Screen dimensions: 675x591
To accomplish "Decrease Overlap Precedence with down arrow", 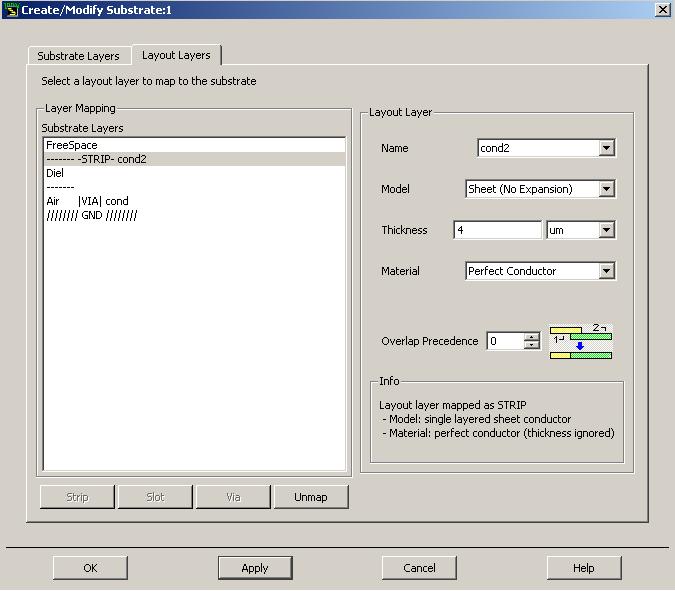I will (x=532, y=345).
